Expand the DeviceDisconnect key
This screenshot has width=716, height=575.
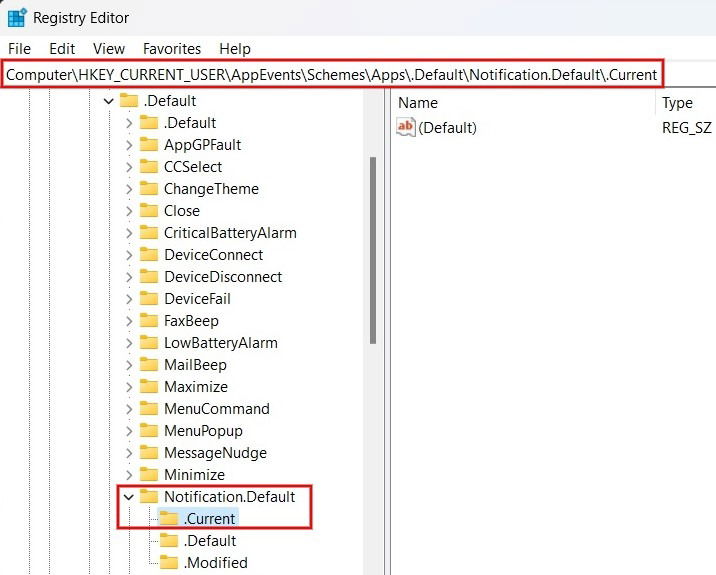[x=129, y=277]
